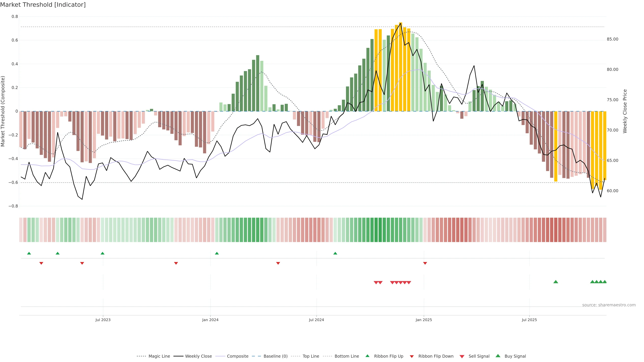
Task: Click the lone buy signal marker after Jul 2025
Action: tap(556, 282)
